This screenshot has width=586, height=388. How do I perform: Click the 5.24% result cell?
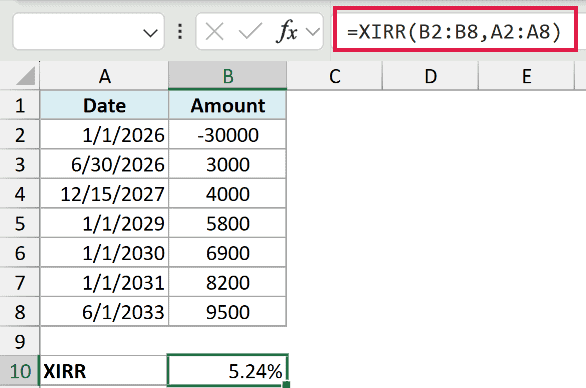[x=228, y=370]
